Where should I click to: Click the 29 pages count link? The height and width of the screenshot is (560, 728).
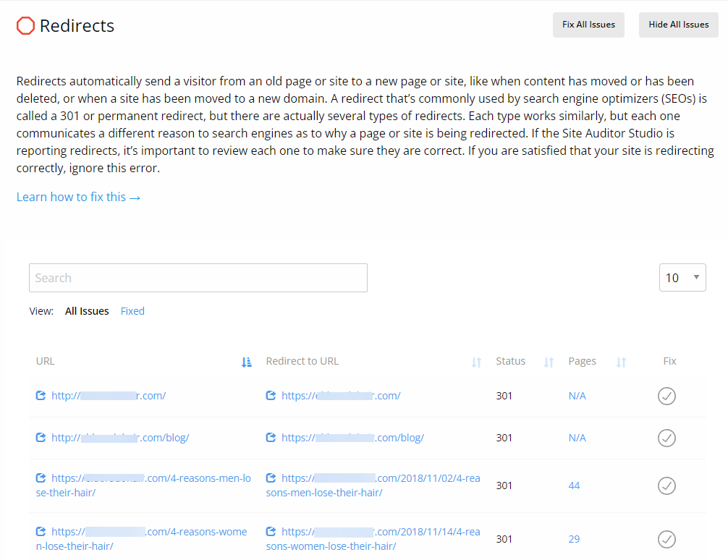pyautogui.click(x=574, y=538)
